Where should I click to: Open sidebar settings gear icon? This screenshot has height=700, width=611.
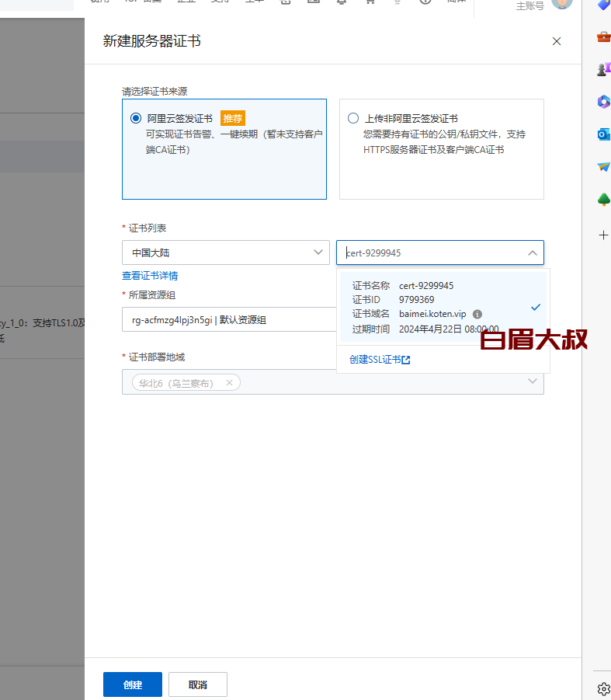click(x=603, y=689)
